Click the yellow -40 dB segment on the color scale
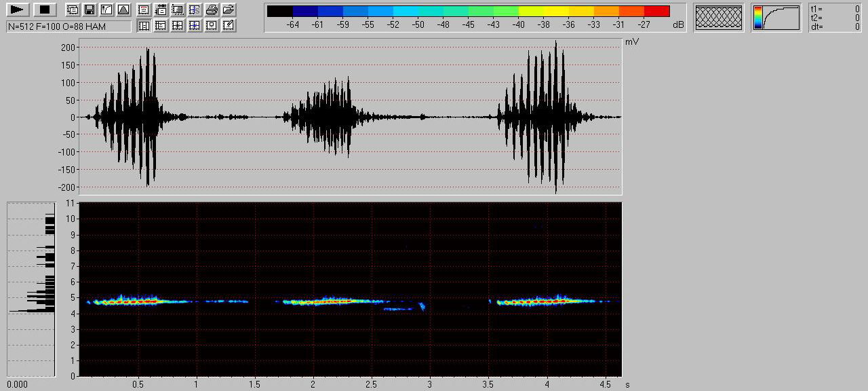The width and height of the screenshot is (868, 391). tap(530, 11)
